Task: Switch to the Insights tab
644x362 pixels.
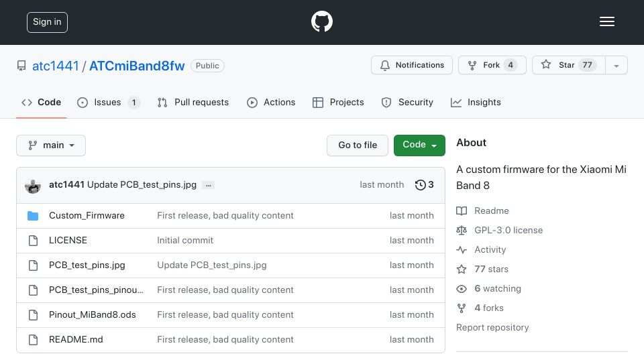Action: coord(476,103)
